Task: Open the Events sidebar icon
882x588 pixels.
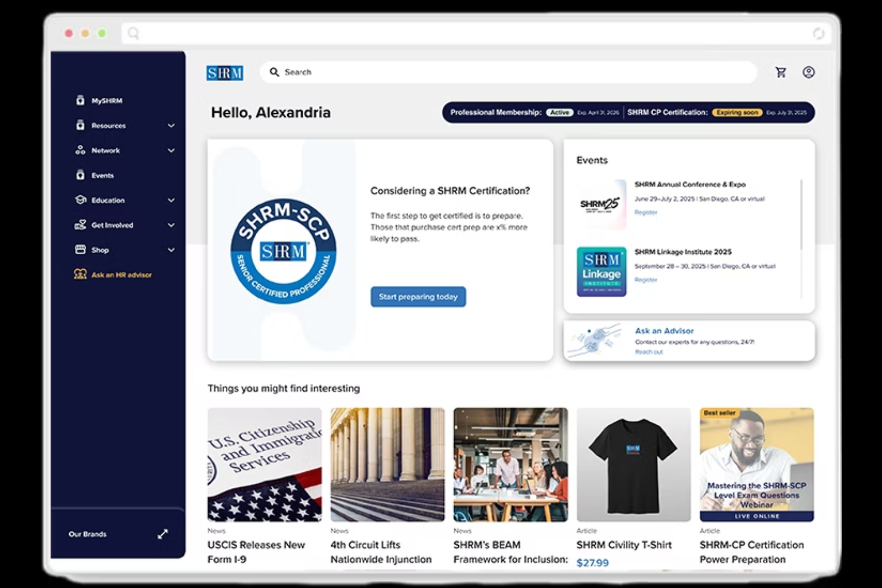Action: [80, 175]
